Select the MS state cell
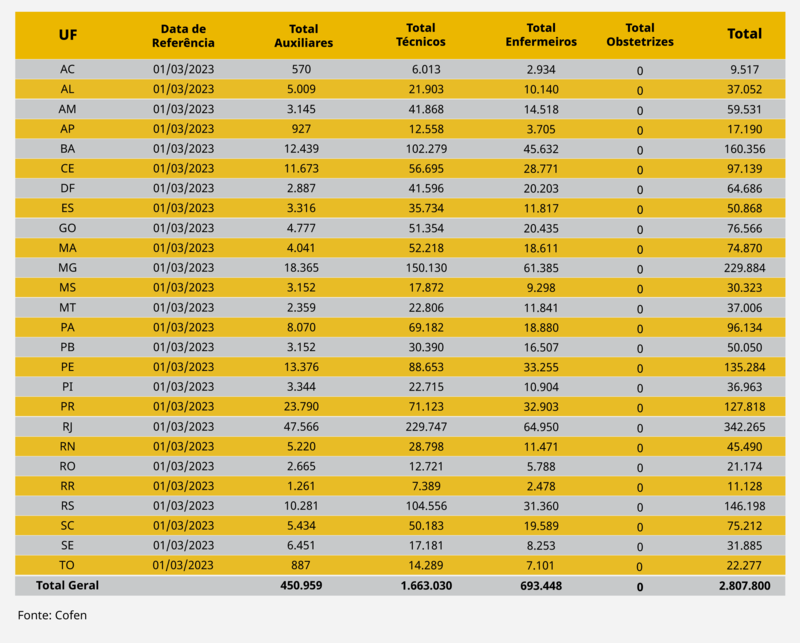The height and width of the screenshot is (643, 800). click(67, 287)
